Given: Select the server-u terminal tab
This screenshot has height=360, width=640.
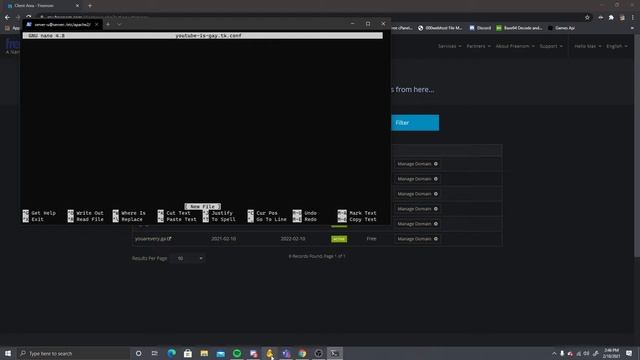Looking at the screenshot, I should (x=61, y=24).
